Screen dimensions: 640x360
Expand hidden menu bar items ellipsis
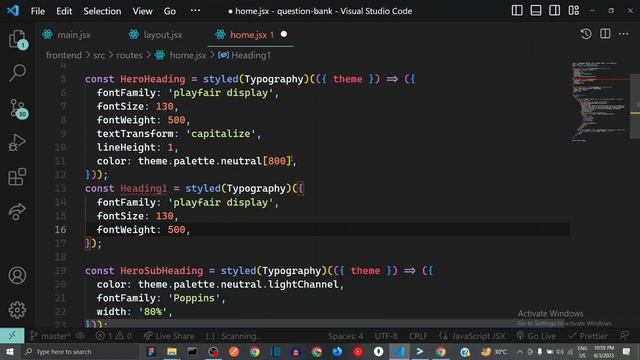(x=196, y=11)
